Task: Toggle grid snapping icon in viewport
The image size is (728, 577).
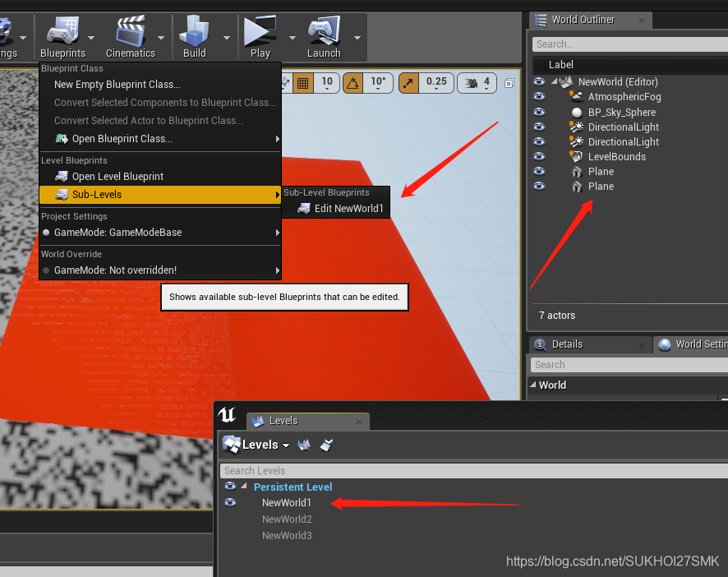Action: coord(302,84)
